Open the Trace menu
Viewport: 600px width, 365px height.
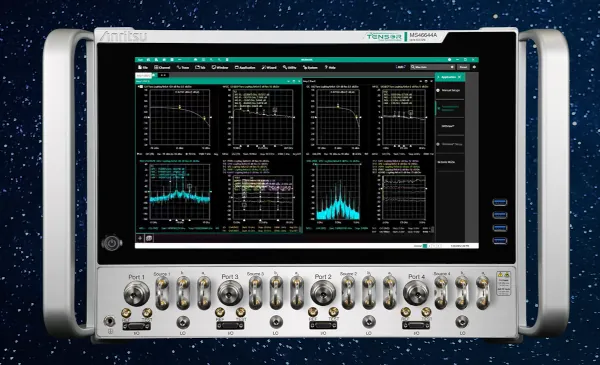[183, 67]
